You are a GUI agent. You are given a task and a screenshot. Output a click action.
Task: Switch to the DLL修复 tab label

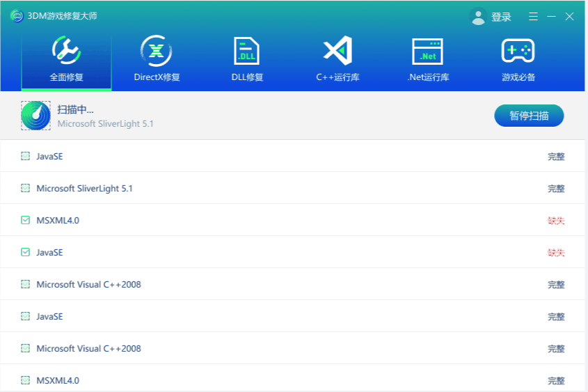click(247, 77)
